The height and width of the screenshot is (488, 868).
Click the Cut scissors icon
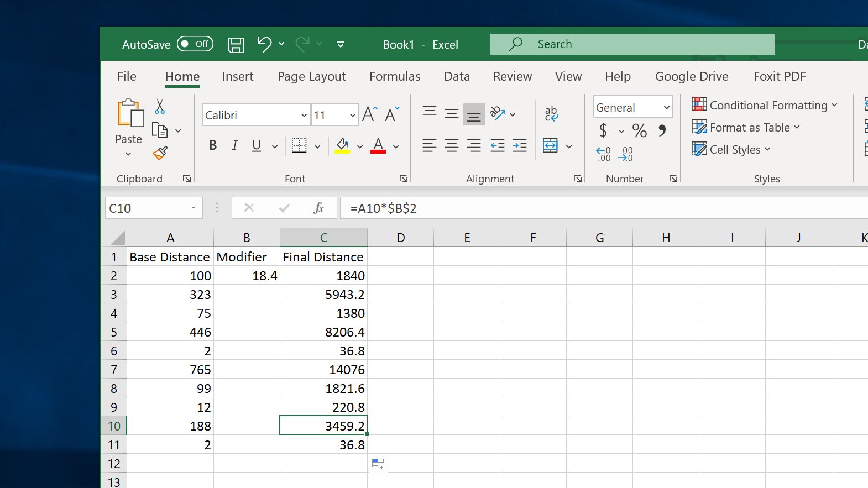[x=160, y=106]
